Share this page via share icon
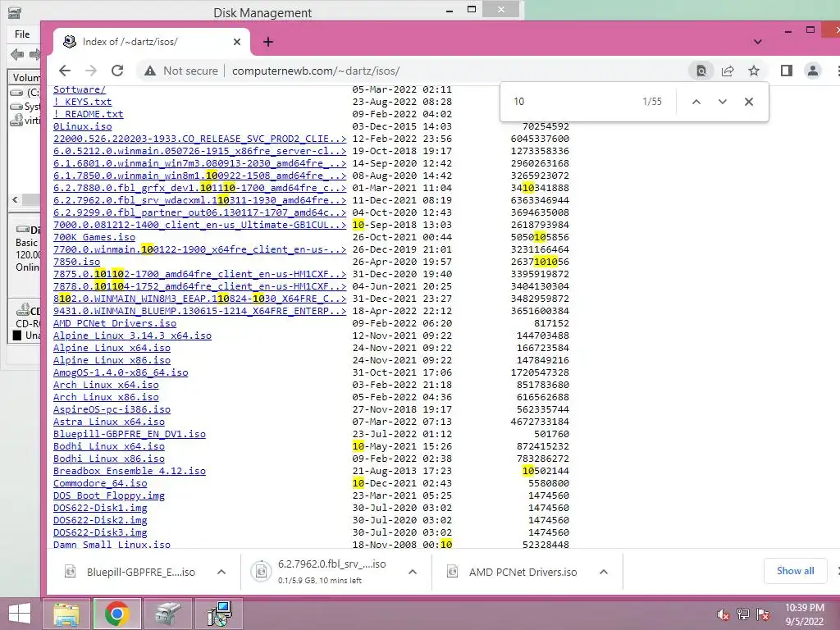The height and width of the screenshot is (630, 840). [x=728, y=71]
